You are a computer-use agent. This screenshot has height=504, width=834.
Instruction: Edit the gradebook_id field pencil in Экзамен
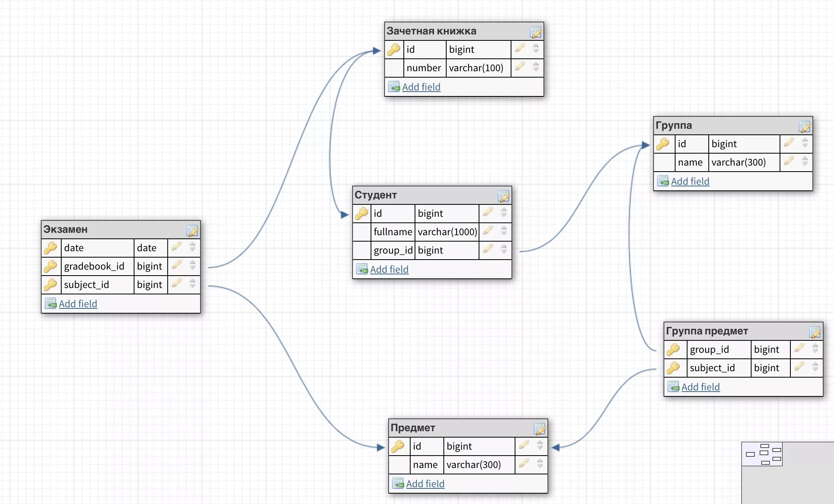(176, 264)
